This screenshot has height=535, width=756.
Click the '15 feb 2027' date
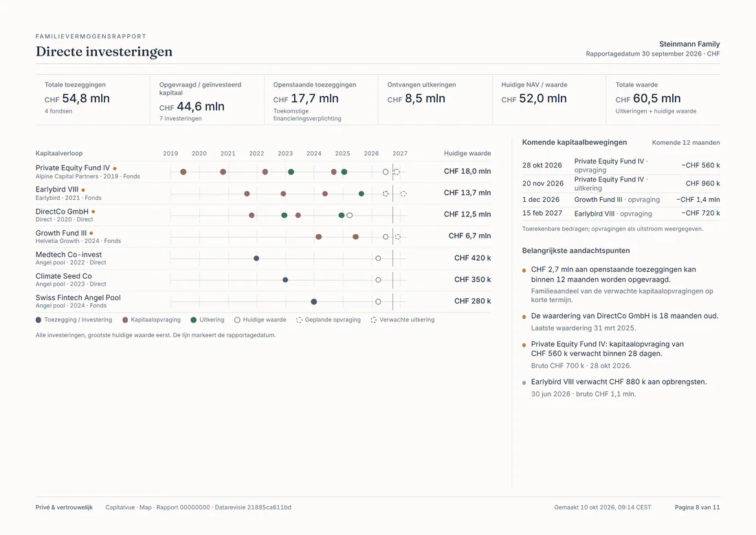coord(542,214)
